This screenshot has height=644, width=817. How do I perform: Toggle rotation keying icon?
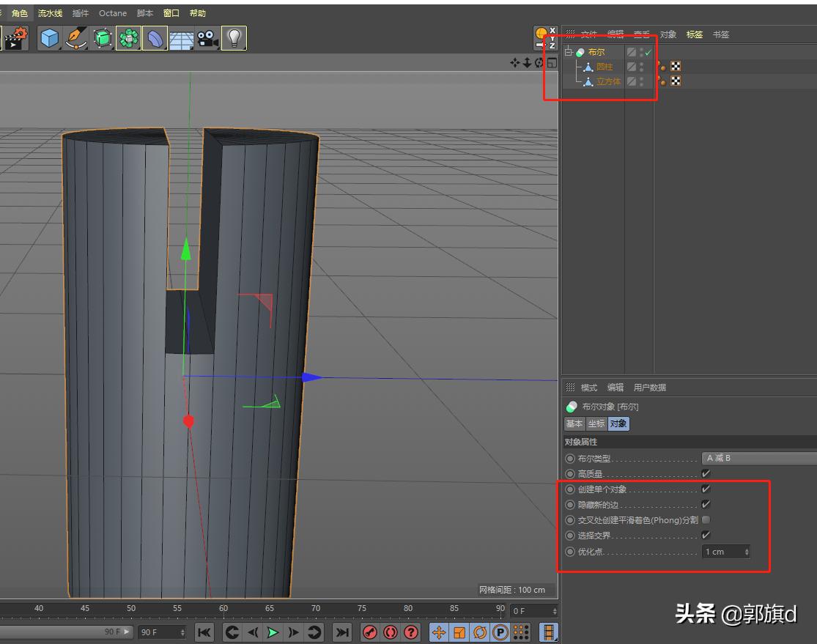pos(480,632)
